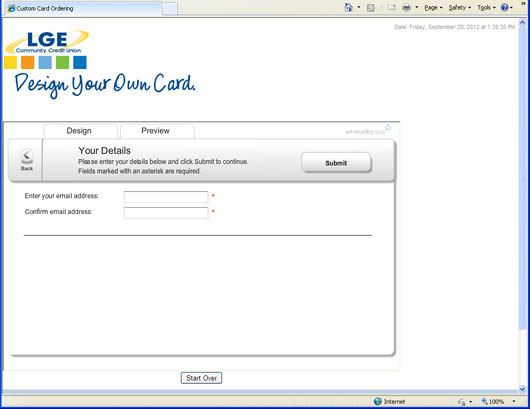Click the Submit button
530x409 pixels.
(336, 163)
